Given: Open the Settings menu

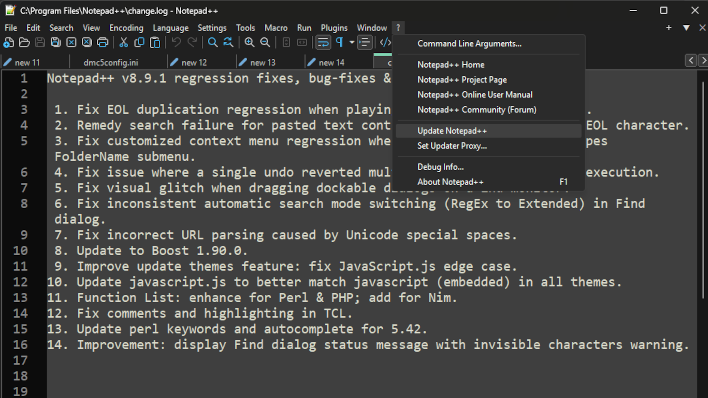Looking at the screenshot, I should coord(212,28).
